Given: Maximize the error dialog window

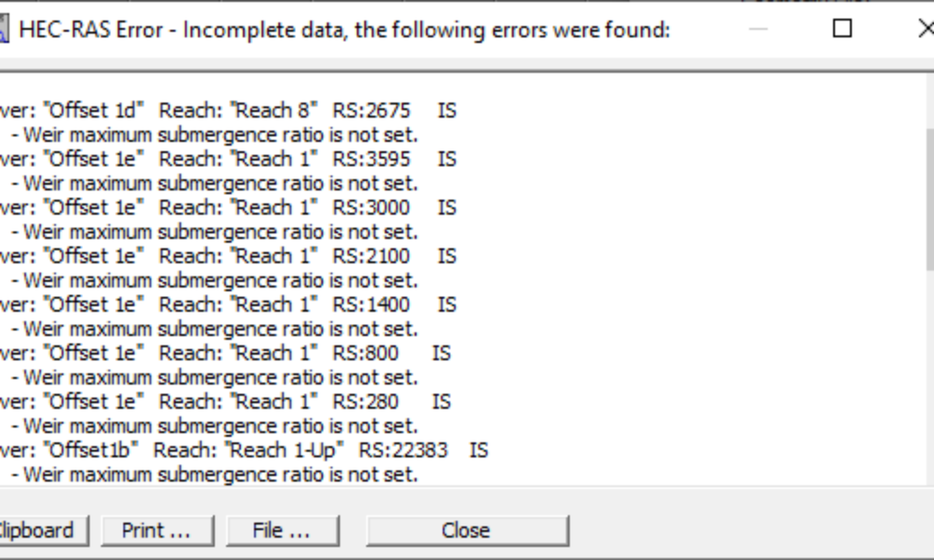Looking at the screenshot, I should point(840,29).
